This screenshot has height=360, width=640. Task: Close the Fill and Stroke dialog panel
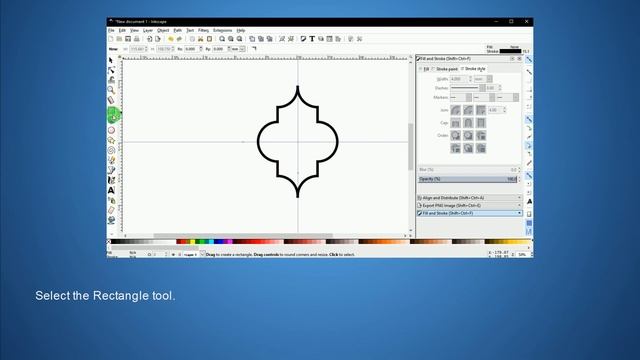click(x=519, y=59)
